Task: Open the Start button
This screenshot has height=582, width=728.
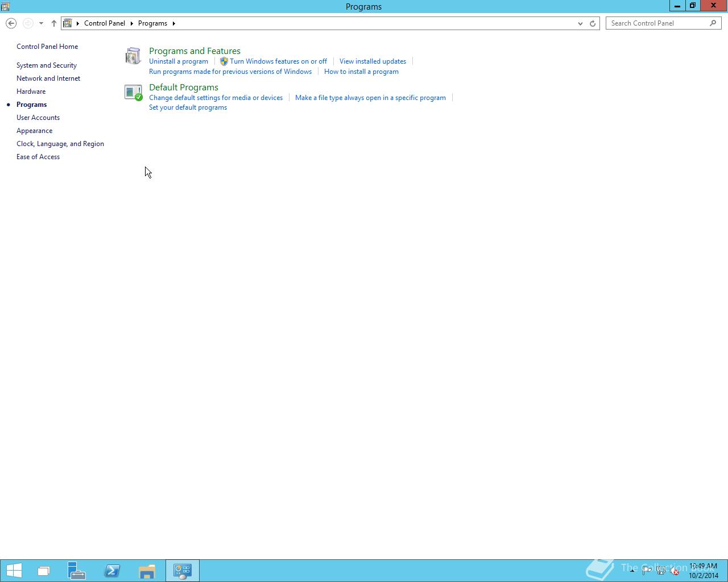Action: tap(14, 571)
